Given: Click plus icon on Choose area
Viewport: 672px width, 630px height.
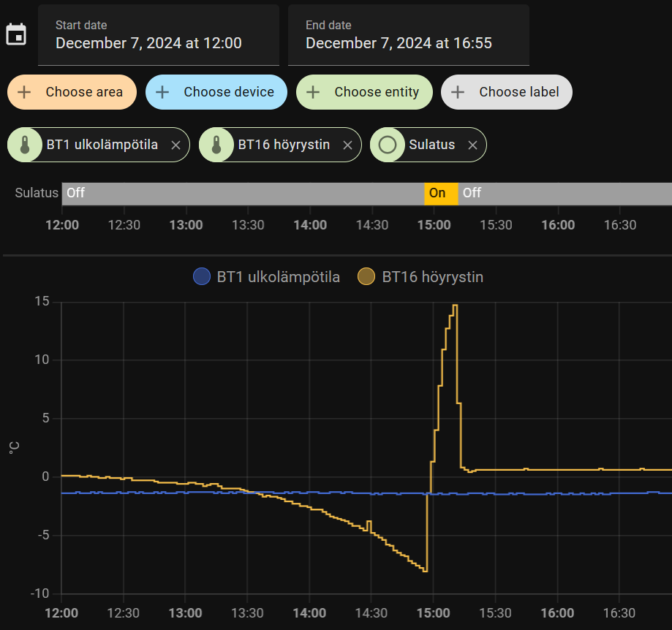Looking at the screenshot, I should tap(24, 92).
